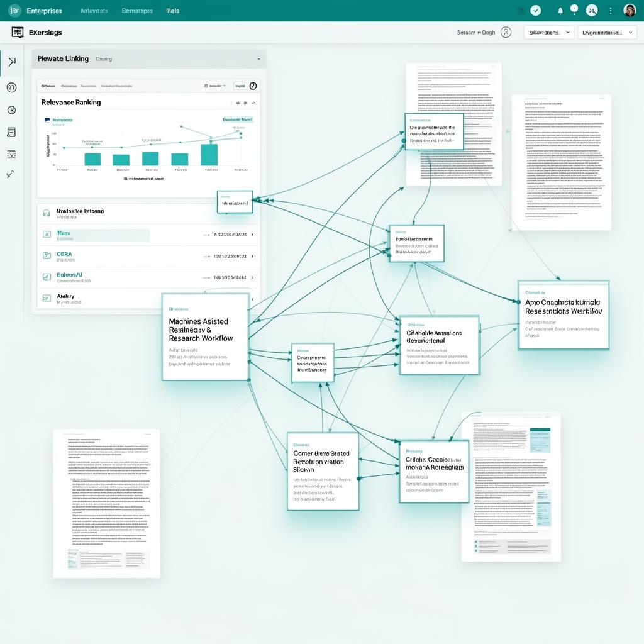Click the dark legend flag icon in chart
Viewport: 644px width, 644px height.
point(47,120)
